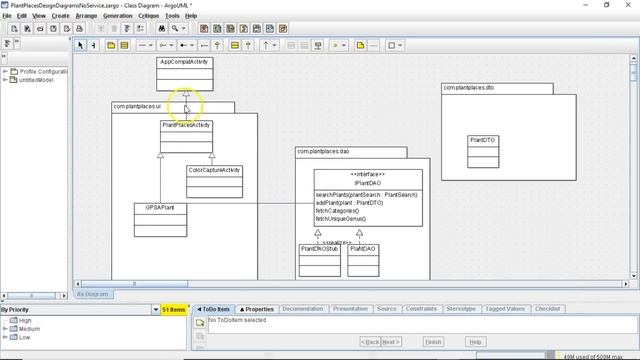Select the Association line tool
Viewport: 640px width, 360px height.
142,45
